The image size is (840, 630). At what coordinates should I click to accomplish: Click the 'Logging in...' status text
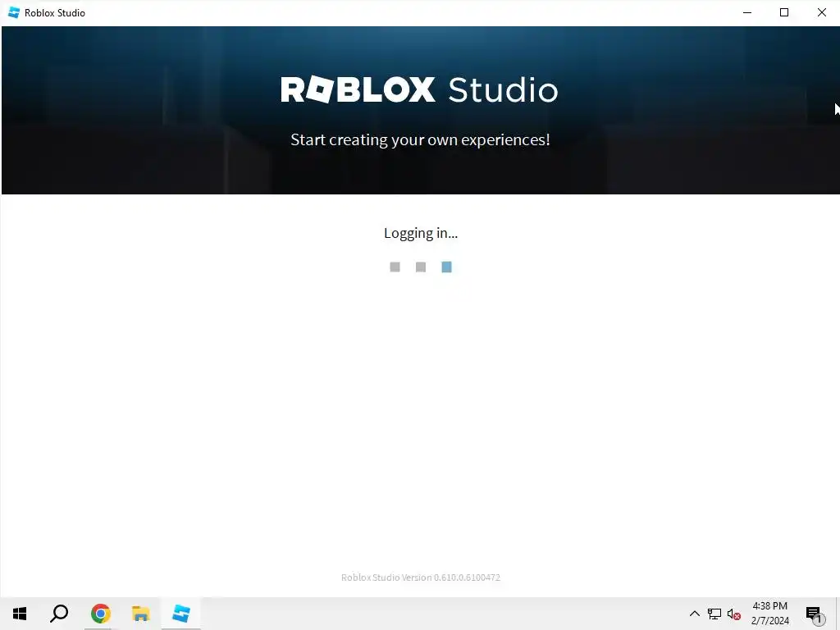tap(421, 233)
